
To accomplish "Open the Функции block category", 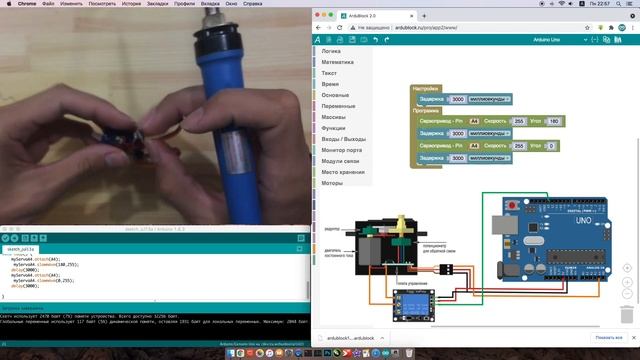I will [x=333, y=128].
